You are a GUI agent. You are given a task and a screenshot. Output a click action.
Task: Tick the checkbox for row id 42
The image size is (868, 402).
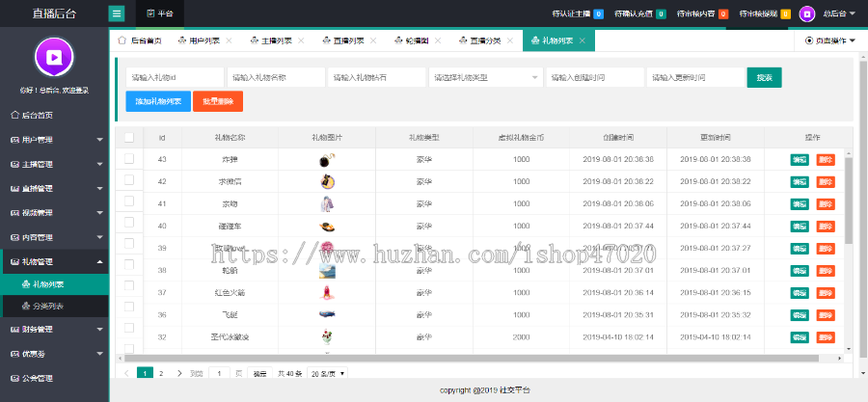coord(129,179)
